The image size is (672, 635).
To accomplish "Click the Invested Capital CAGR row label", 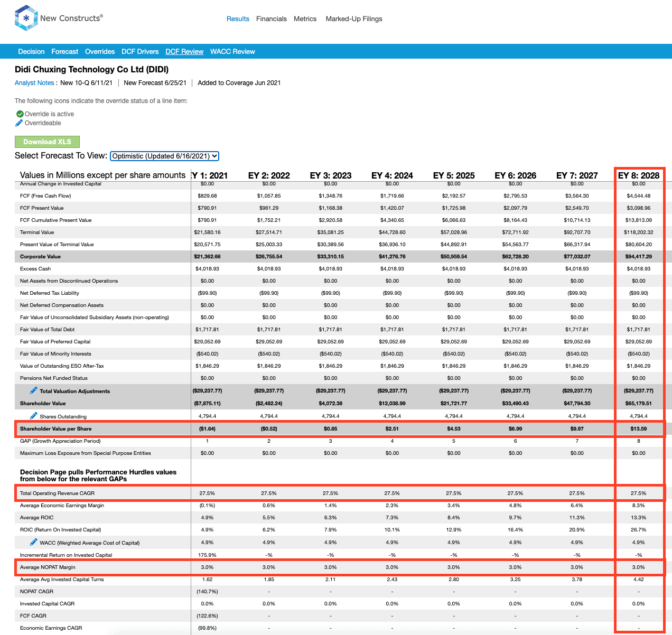I will [47, 604].
